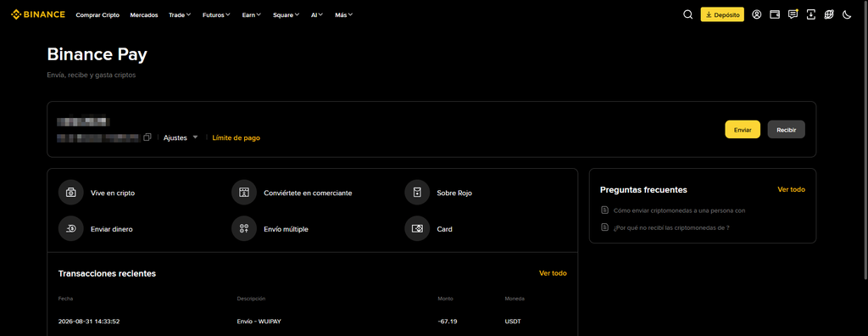
Task: Expand the Futuros menu
Action: point(216,15)
